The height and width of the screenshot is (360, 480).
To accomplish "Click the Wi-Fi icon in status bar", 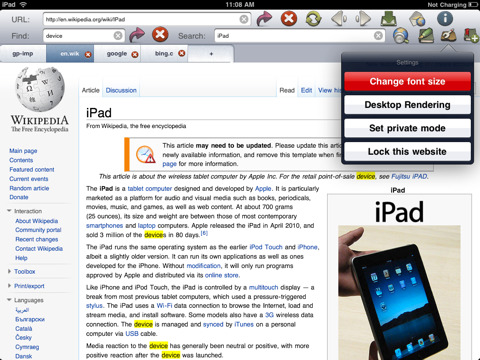I will coord(23,4).
